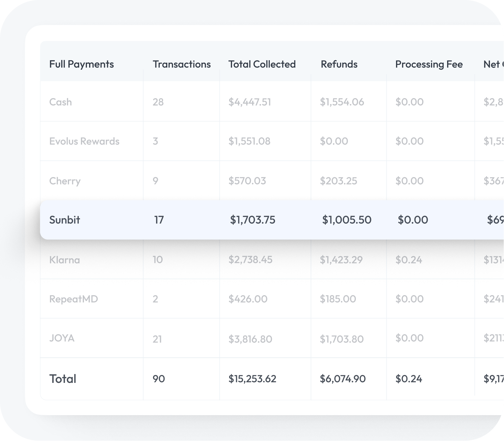
Task: Click the Processing Fee column header
Action: click(x=429, y=64)
